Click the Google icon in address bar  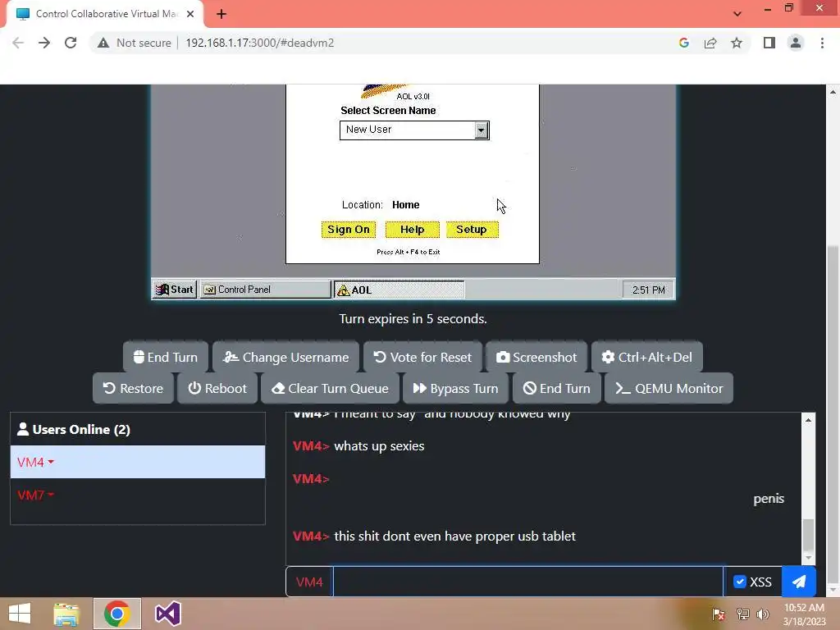tap(684, 43)
